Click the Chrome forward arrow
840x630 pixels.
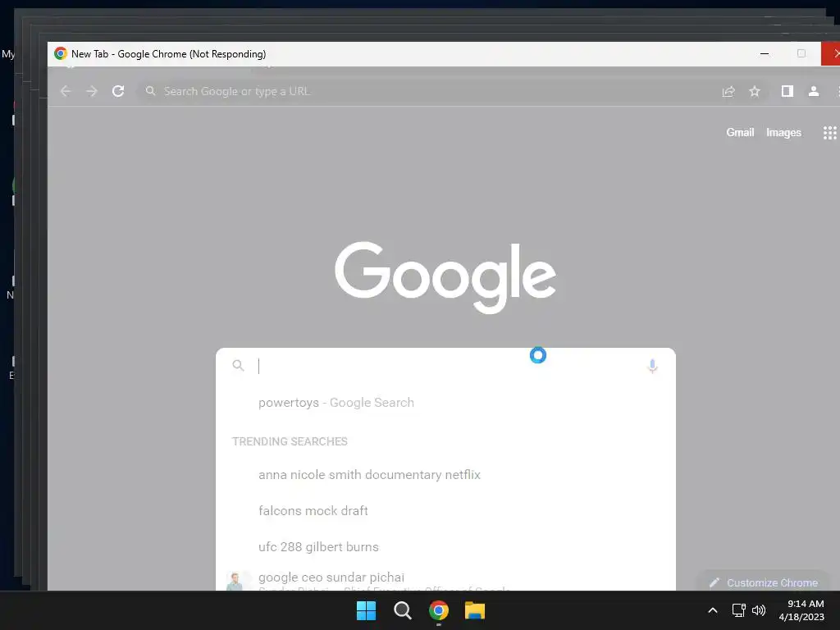pos(92,91)
